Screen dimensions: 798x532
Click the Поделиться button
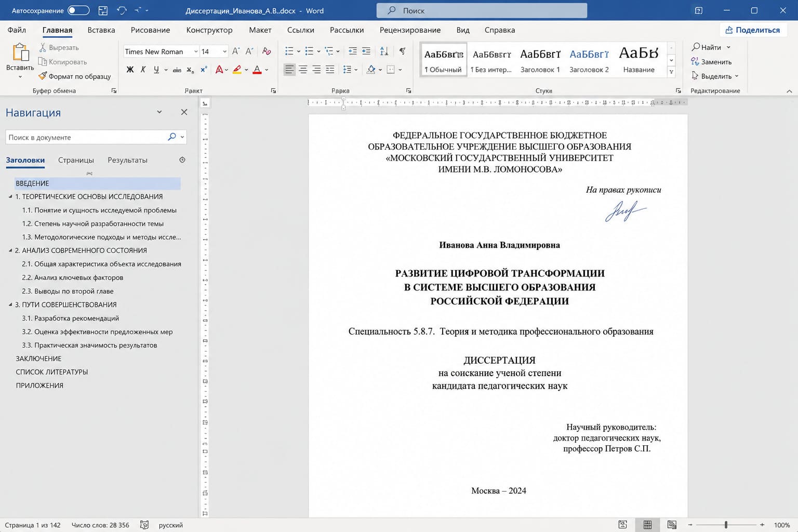click(752, 30)
